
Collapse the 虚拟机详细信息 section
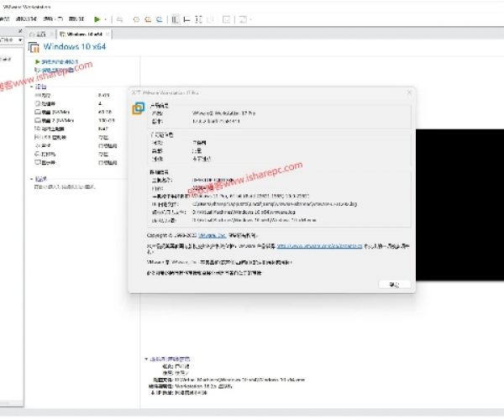click(x=146, y=359)
